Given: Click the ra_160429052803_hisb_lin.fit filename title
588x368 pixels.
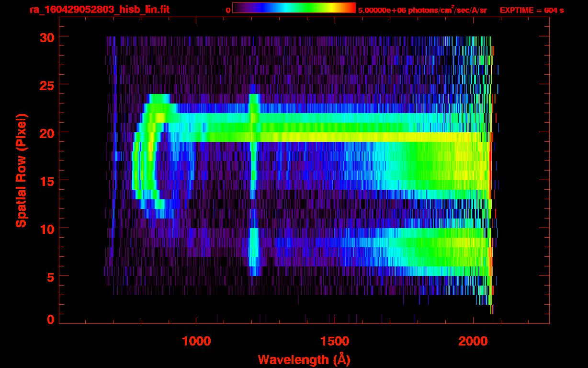Looking at the screenshot, I should point(99,10).
